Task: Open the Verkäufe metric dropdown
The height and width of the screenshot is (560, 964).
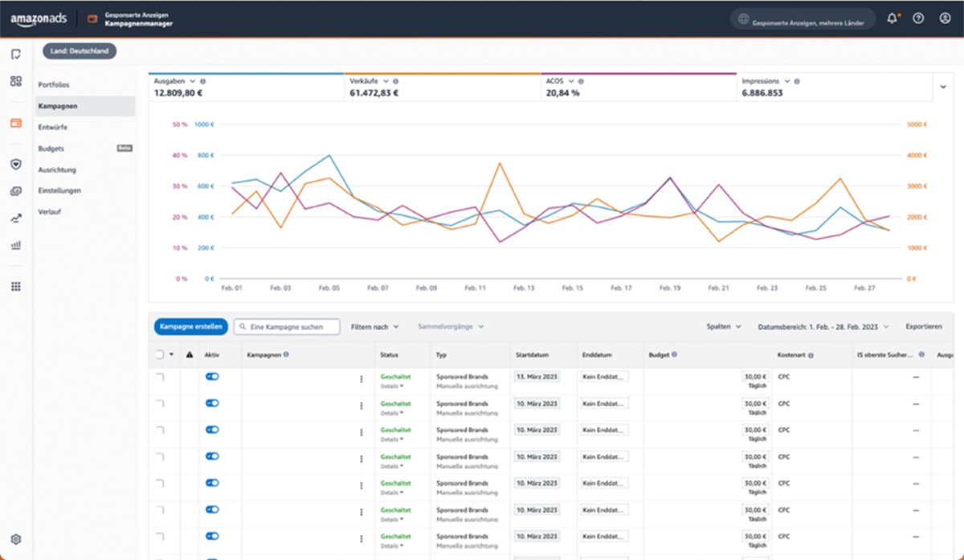Action: coord(386,81)
